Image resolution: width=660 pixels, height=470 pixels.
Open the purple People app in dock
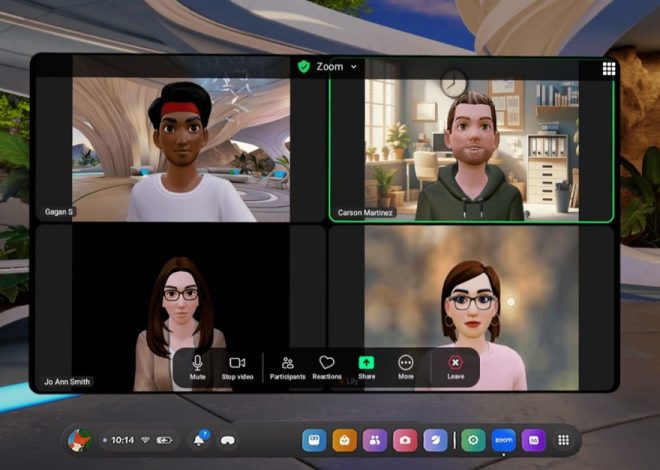pos(375,441)
